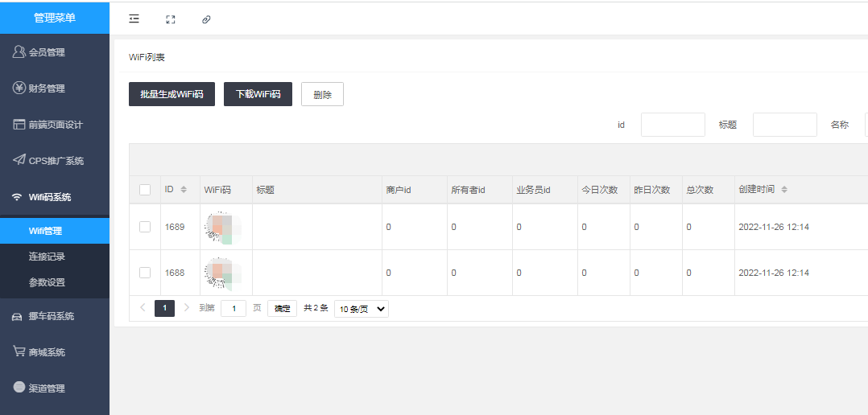Open the 10 条/页 page size dropdown
868x415 pixels.
coord(362,309)
